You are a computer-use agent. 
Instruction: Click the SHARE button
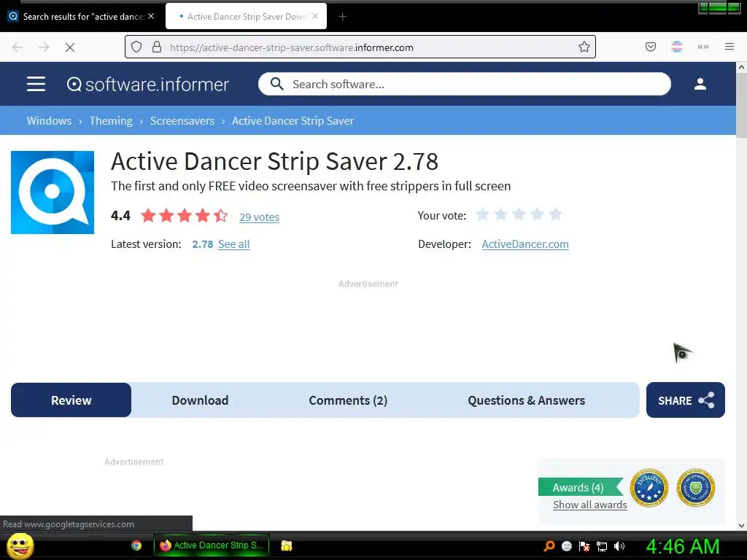pos(686,400)
